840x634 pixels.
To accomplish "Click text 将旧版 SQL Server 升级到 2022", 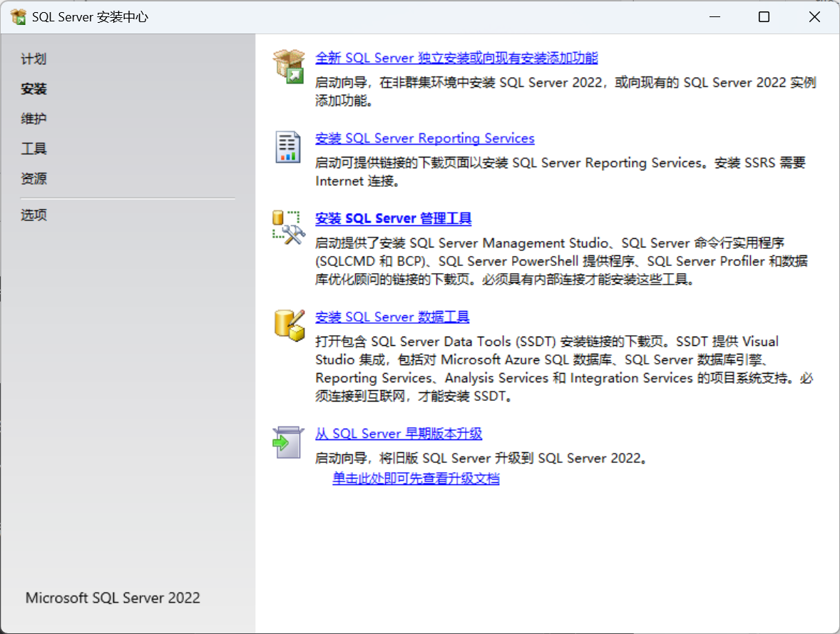I will pyautogui.click(x=481, y=459).
